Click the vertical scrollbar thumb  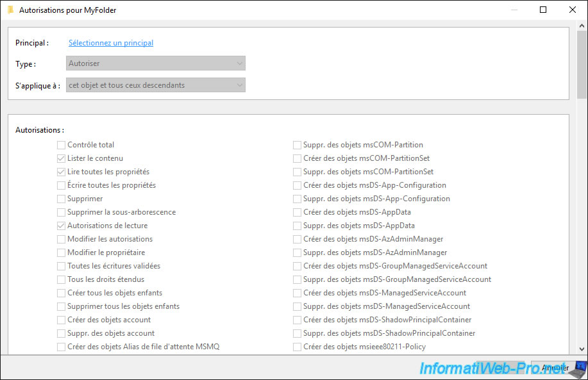click(x=582, y=65)
